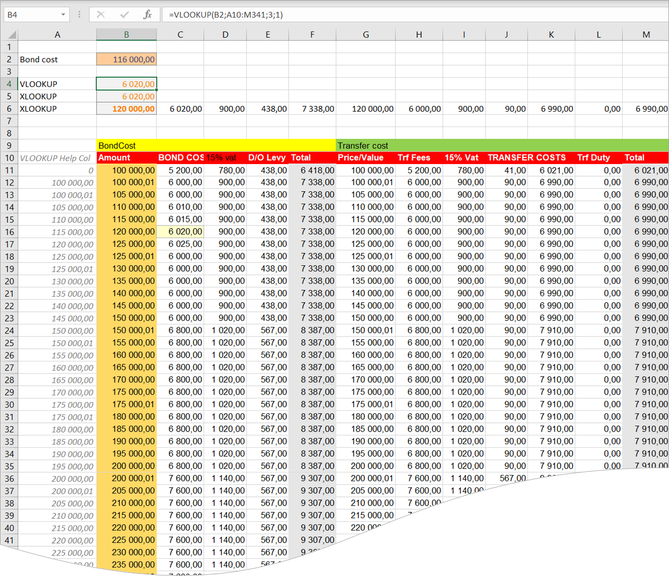669x576 pixels.
Task: Click cell B4 showing 6 020,00
Action: tap(126, 84)
